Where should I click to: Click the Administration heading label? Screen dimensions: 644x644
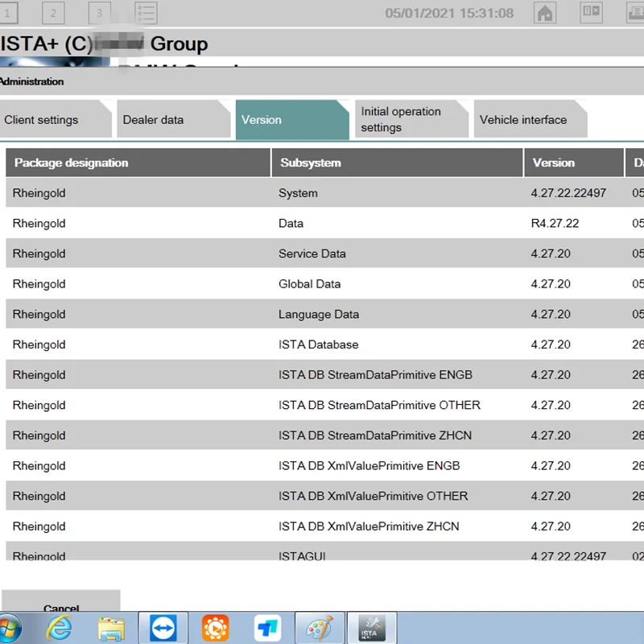click(x=31, y=81)
